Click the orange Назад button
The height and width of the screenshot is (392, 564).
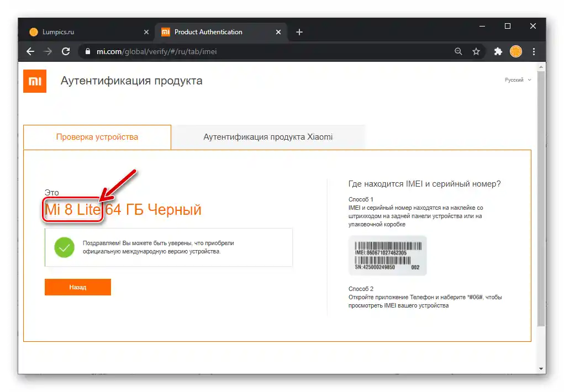click(78, 287)
